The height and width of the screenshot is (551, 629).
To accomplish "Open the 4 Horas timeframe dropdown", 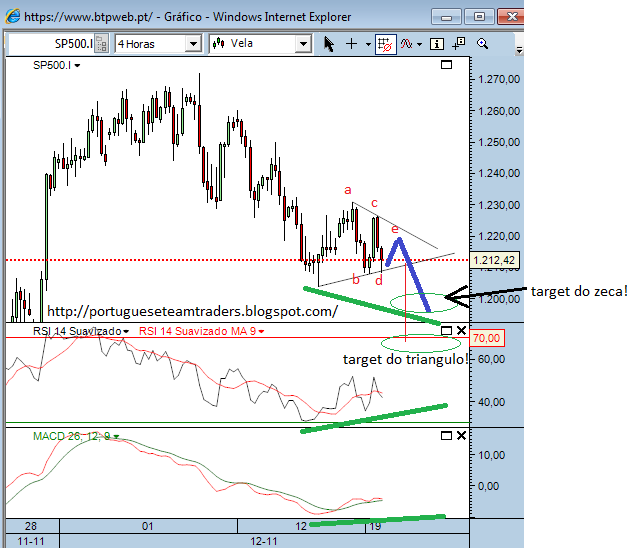I will (x=193, y=44).
